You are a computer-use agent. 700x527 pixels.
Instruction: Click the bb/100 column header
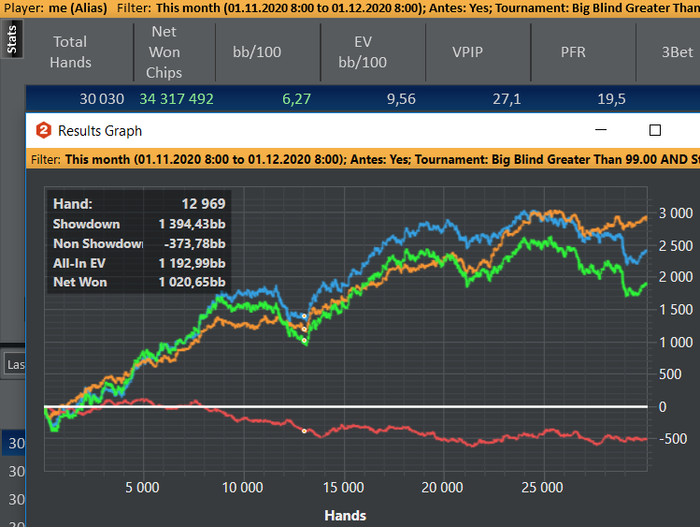coord(257,52)
